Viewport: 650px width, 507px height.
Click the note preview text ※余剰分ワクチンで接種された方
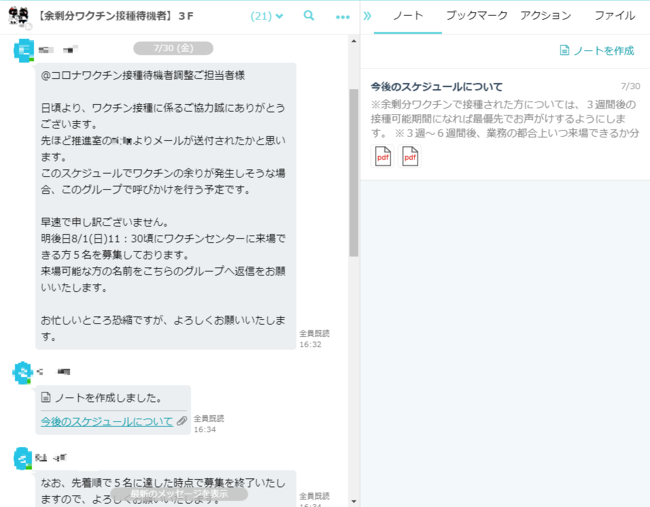504,119
